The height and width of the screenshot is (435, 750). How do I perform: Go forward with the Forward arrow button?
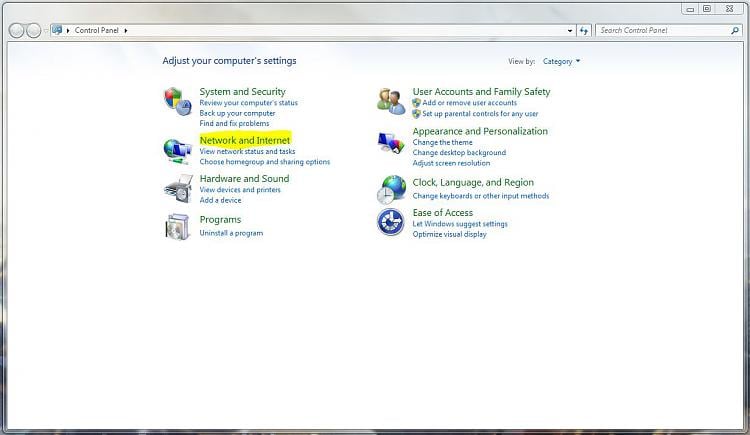(33, 31)
